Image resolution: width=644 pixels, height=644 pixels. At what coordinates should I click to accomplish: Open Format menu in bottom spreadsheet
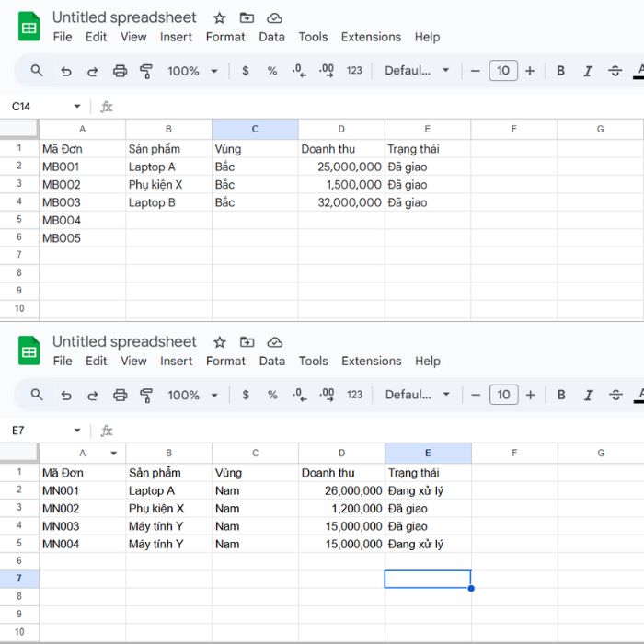[x=225, y=361]
